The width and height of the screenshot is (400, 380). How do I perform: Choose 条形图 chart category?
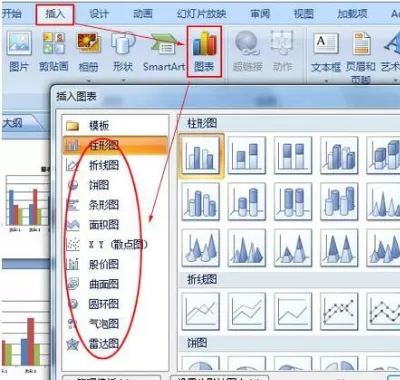115,205
